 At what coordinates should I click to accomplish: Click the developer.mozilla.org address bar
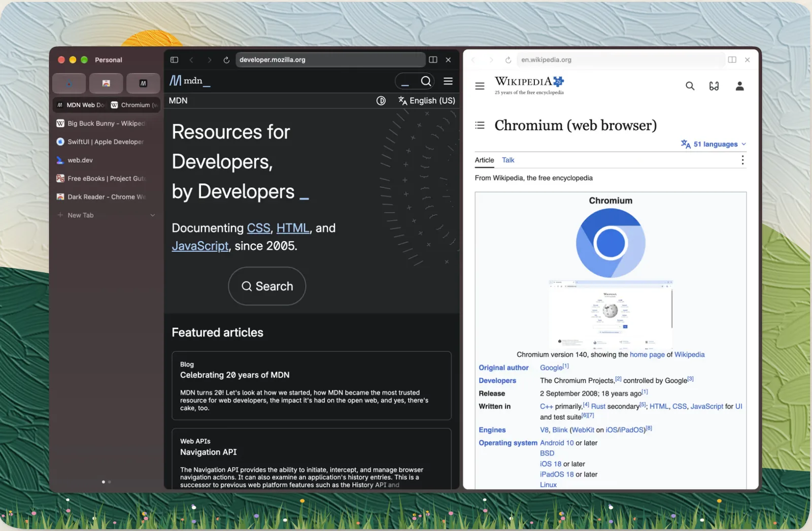pyautogui.click(x=330, y=60)
